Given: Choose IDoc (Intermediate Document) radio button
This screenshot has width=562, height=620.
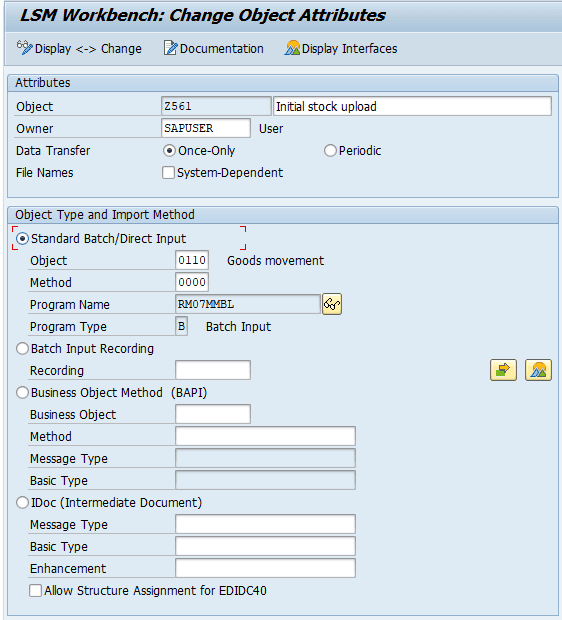Looking at the screenshot, I should pos(22,503).
